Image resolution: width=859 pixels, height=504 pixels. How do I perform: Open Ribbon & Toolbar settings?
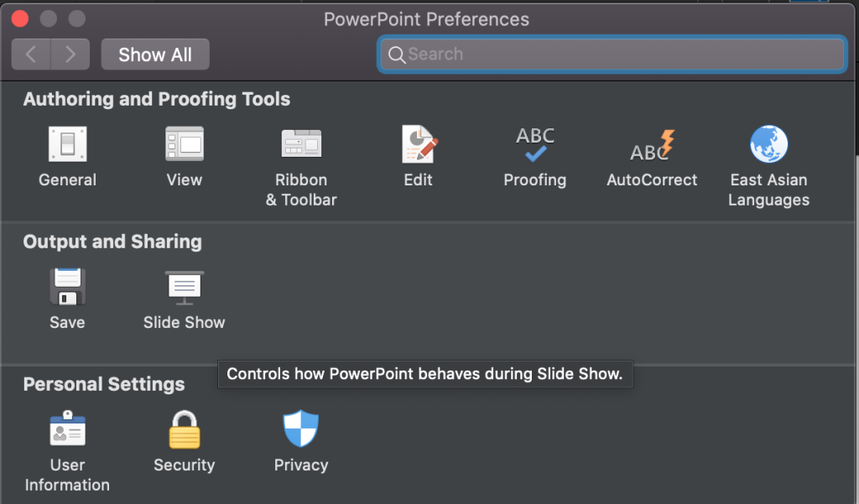pyautogui.click(x=301, y=144)
